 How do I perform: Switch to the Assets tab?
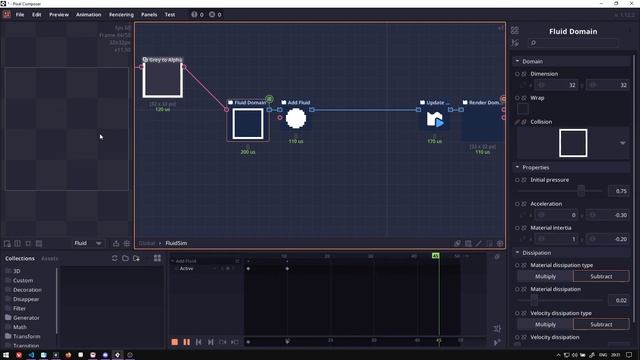pos(49,258)
